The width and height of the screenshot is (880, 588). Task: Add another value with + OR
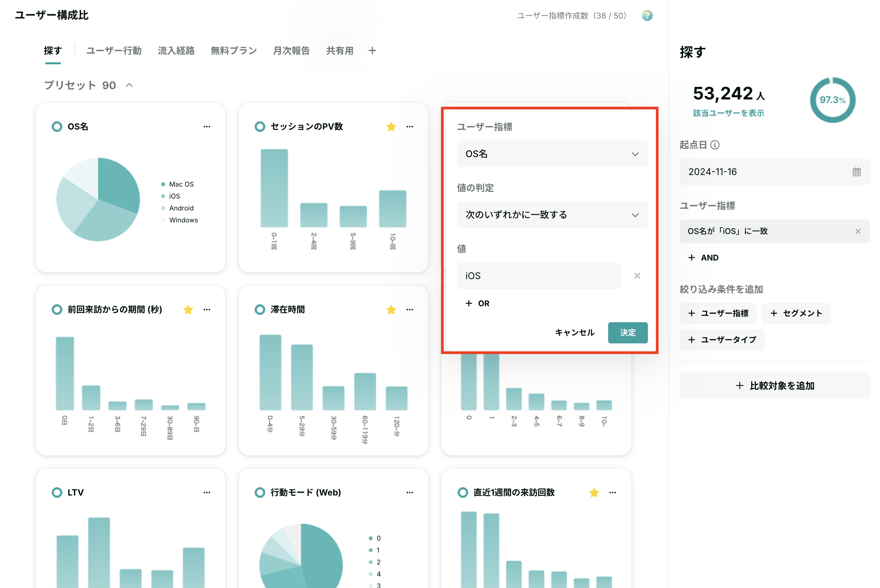pyautogui.click(x=477, y=303)
